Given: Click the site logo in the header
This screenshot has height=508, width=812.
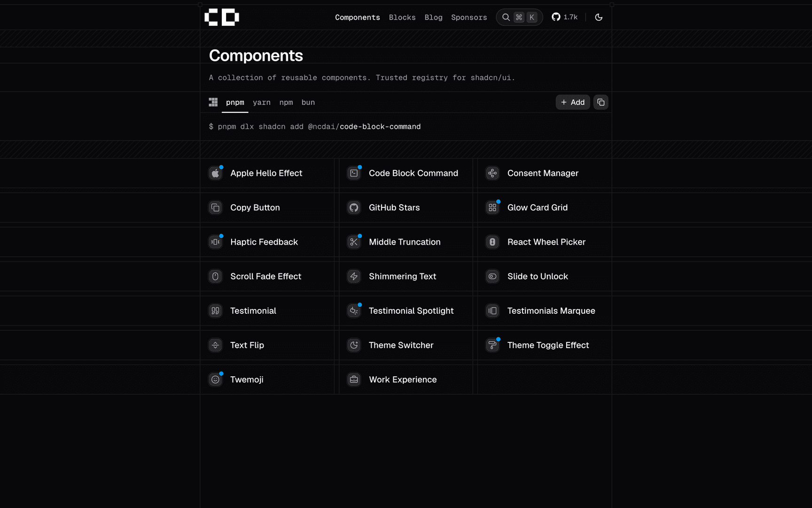Looking at the screenshot, I should click(x=222, y=17).
